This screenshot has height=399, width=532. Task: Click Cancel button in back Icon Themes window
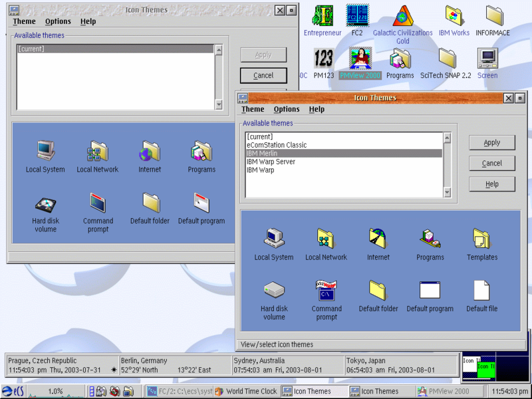click(x=263, y=75)
